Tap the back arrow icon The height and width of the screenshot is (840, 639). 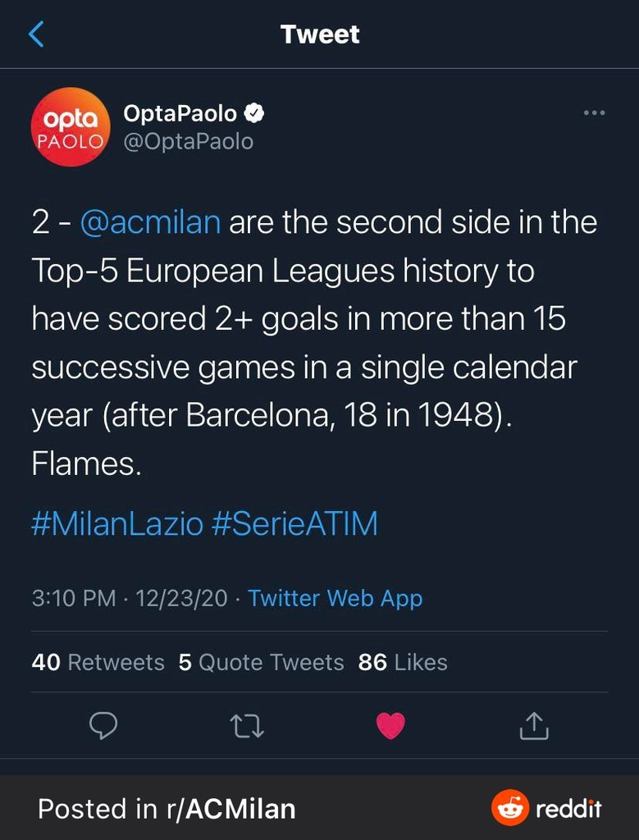pos(37,34)
